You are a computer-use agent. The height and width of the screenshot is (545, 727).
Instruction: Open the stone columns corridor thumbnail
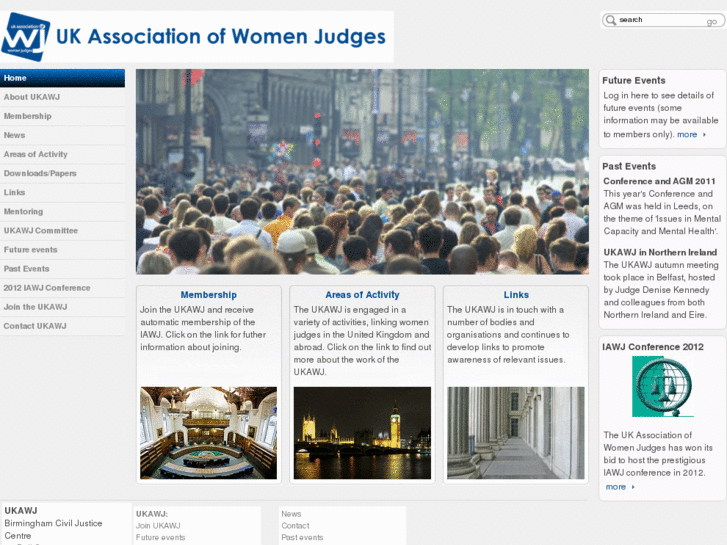[516, 433]
